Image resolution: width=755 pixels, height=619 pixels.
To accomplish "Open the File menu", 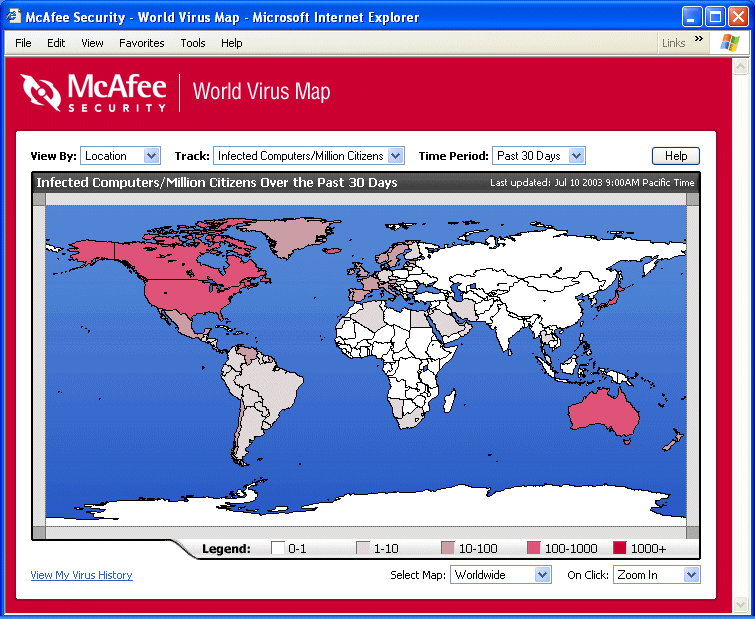I will 23,43.
